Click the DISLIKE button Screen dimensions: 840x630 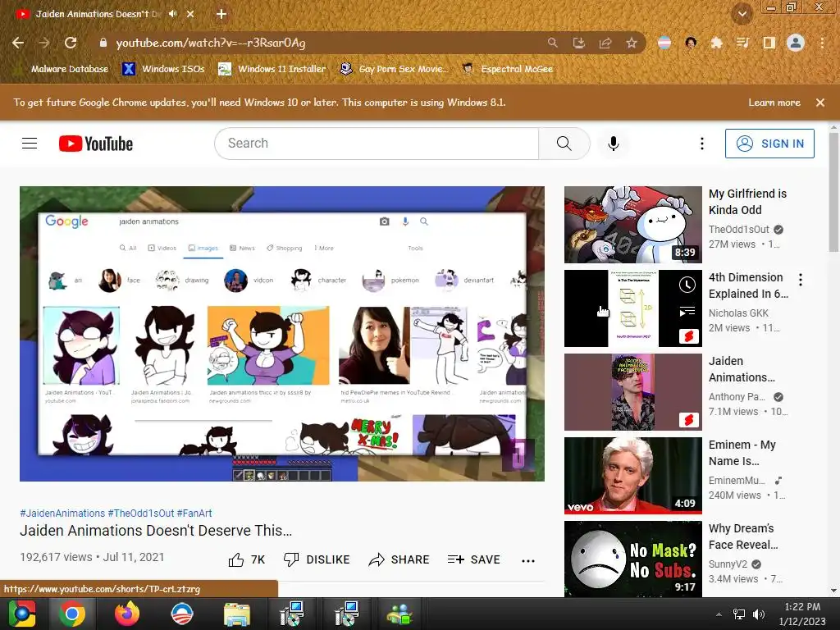[x=317, y=559]
